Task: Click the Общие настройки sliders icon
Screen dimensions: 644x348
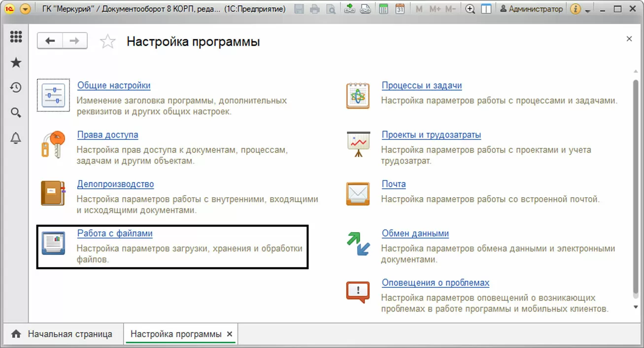Action: click(53, 95)
